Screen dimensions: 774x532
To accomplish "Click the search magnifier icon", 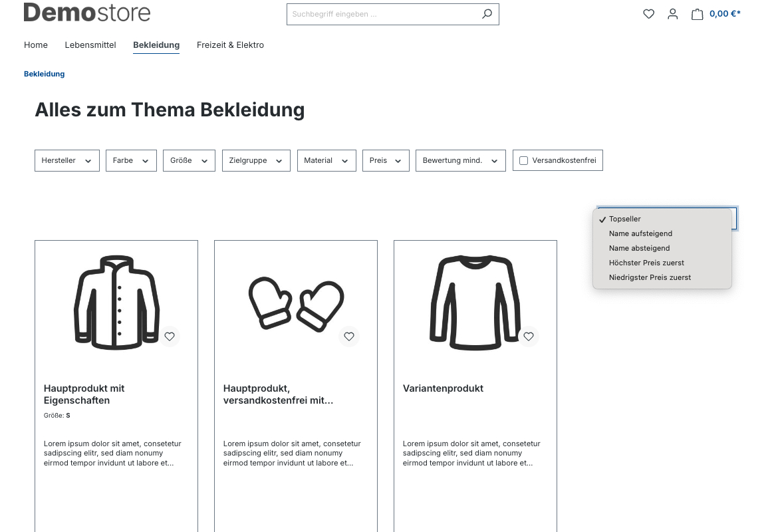I will click(487, 14).
